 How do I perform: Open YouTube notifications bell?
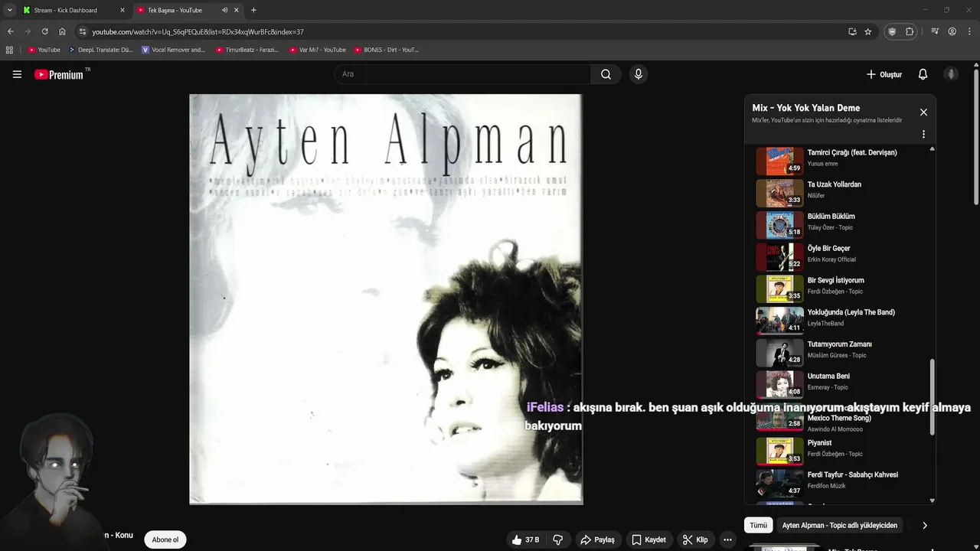[923, 74]
